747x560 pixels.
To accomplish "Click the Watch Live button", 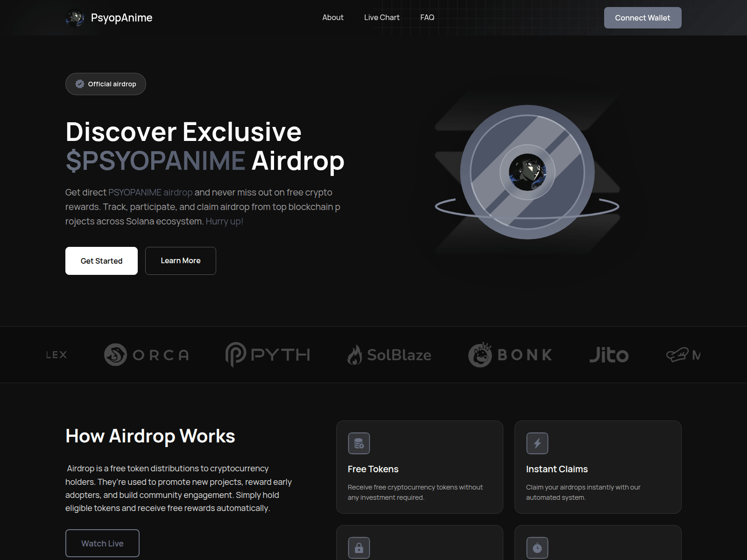I will [x=102, y=543].
